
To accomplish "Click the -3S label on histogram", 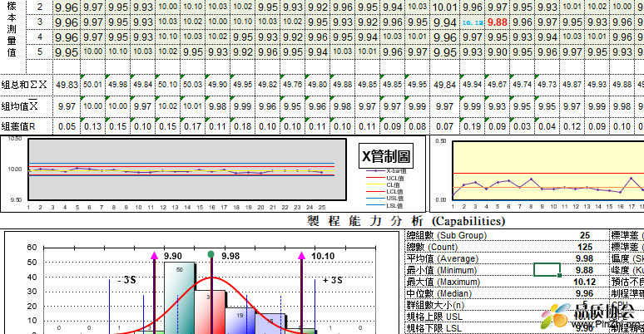I will click(126, 280).
